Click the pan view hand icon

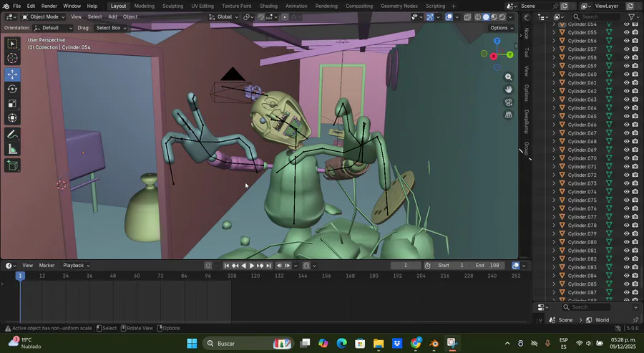509,90
